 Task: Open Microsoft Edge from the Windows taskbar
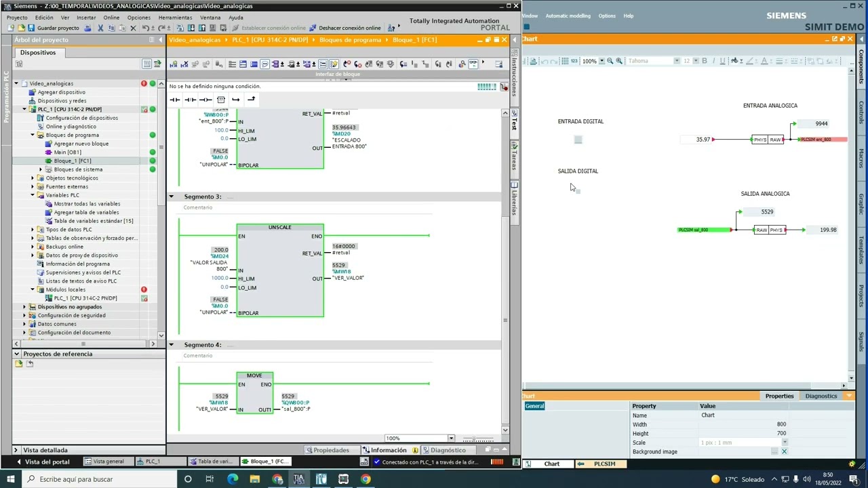point(233,479)
